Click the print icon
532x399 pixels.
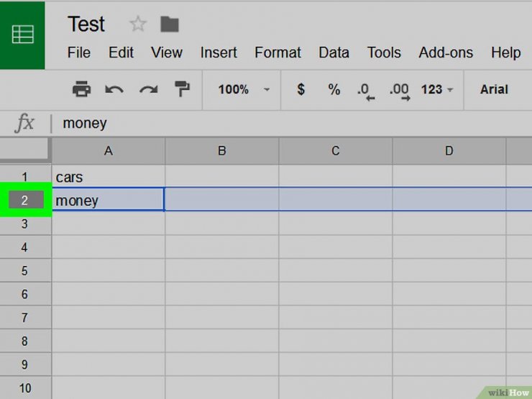pyautogui.click(x=82, y=90)
